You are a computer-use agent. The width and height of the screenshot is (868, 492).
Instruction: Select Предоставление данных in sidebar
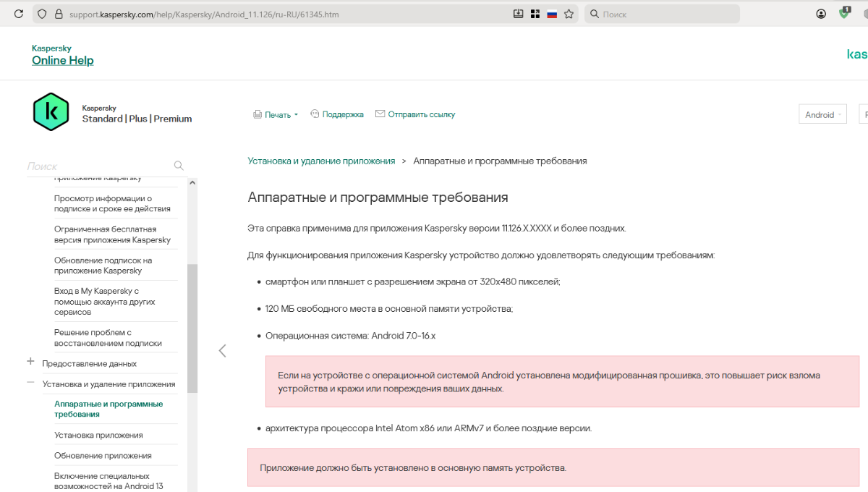point(89,363)
